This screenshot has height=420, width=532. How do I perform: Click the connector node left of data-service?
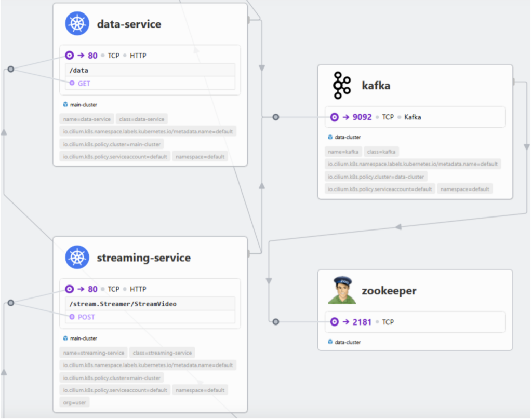[x=11, y=69]
